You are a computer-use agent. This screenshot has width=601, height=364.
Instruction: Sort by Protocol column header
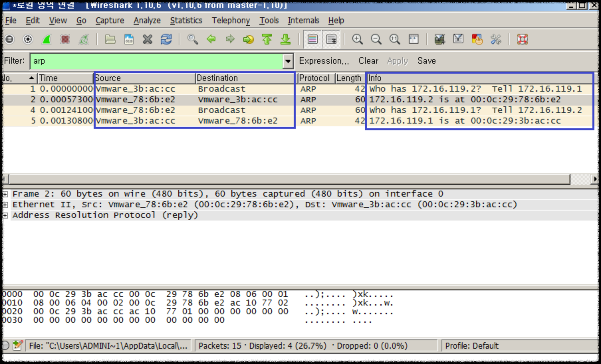click(x=316, y=78)
